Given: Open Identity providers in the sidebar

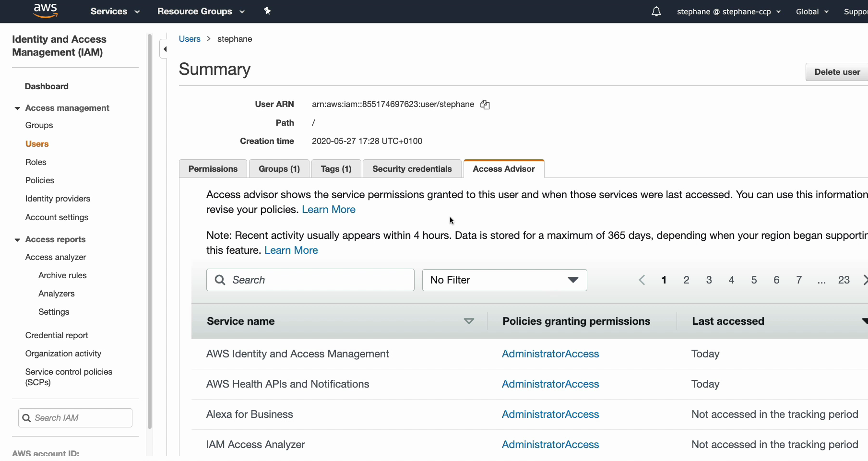Looking at the screenshot, I should 58,199.
